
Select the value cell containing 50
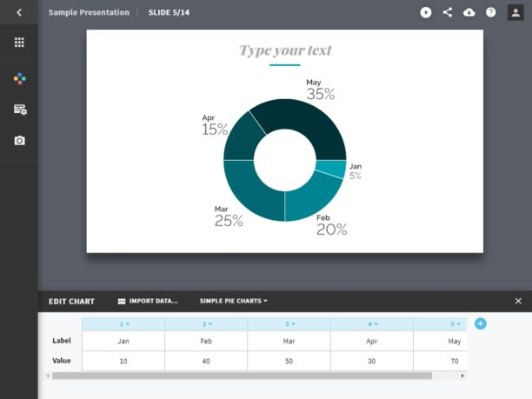click(x=289, y=361)
